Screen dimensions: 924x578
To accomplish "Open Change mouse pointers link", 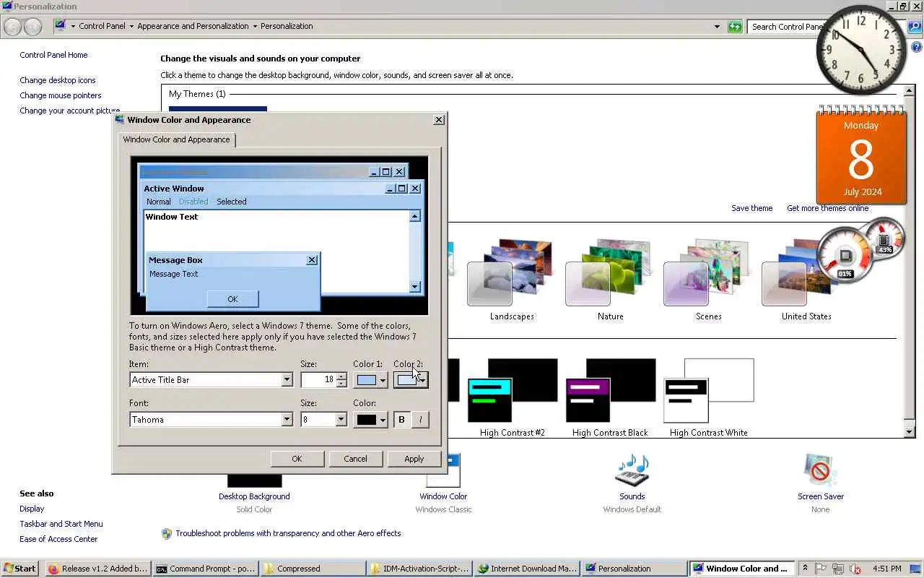I will 61,95.
